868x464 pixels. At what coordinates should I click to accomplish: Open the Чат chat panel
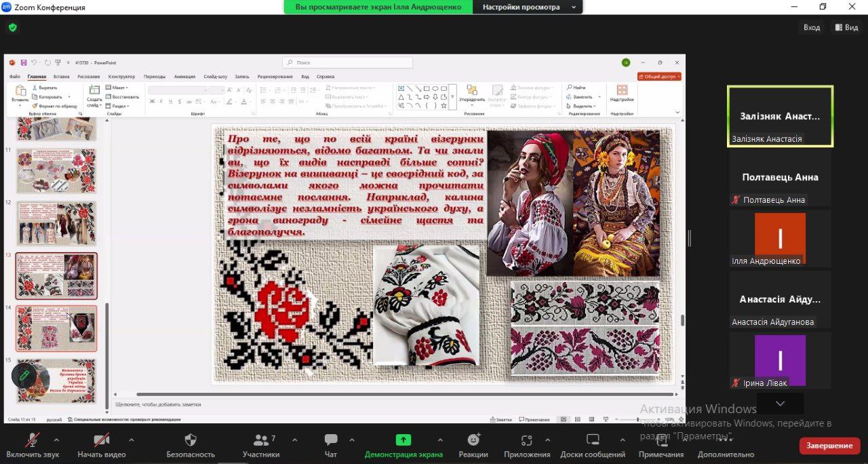click(x=331, y=440)
